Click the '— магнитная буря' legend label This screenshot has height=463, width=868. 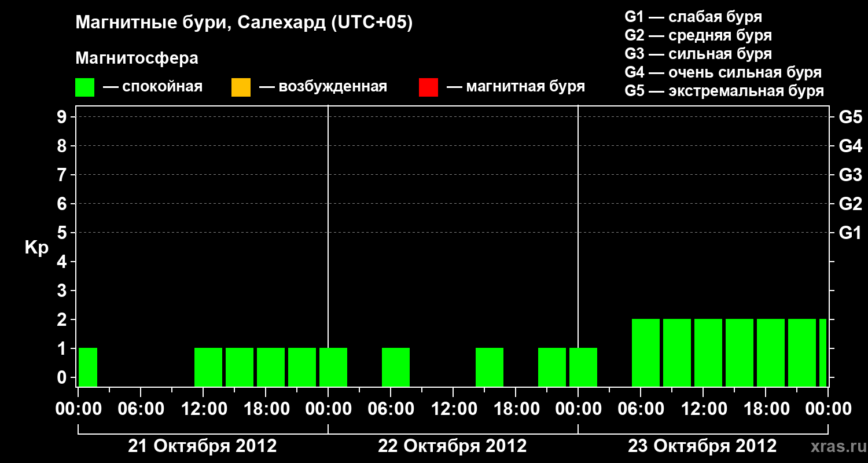pyautogui.click(x=516, y=87)
